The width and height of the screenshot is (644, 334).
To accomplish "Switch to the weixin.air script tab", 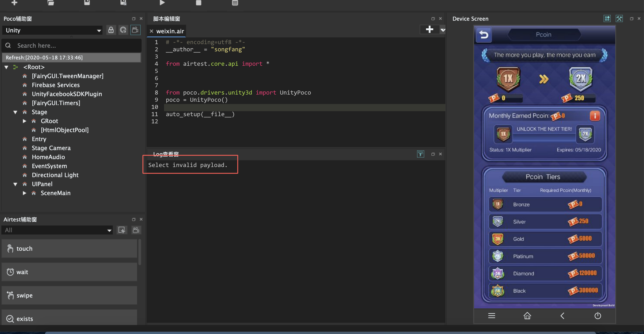I will click(x=170, y=31).
